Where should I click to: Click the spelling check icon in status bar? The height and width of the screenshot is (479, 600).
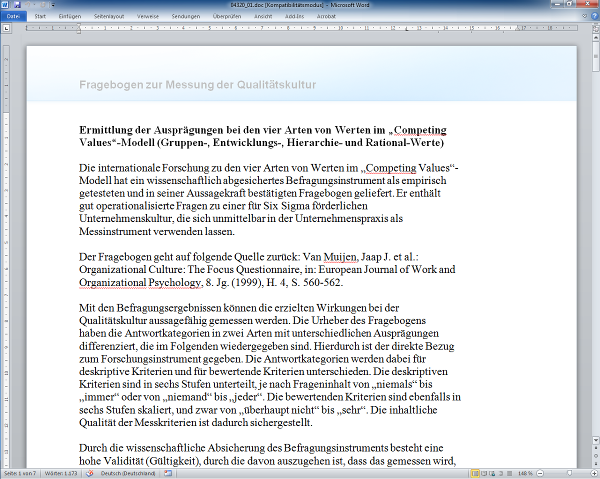coord(90,473)
